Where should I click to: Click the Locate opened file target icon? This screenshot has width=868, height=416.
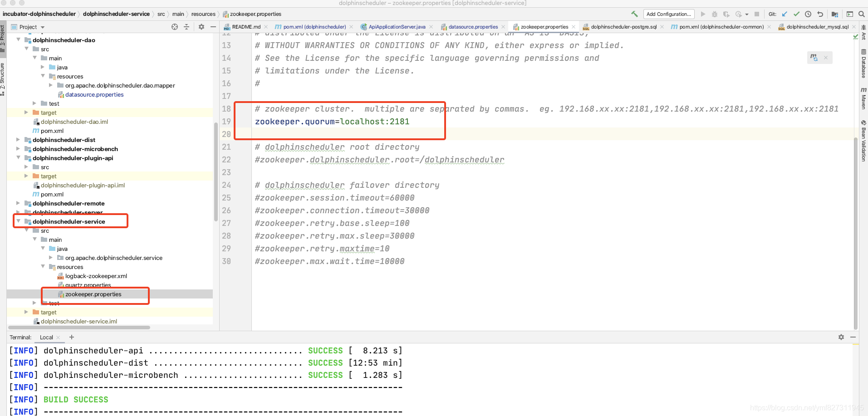175,27
